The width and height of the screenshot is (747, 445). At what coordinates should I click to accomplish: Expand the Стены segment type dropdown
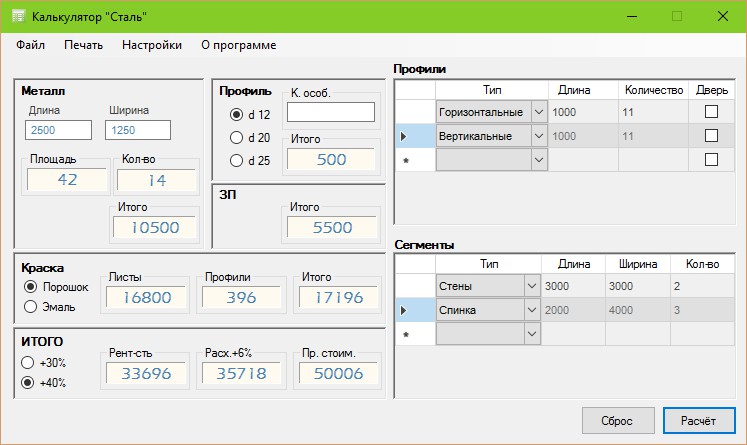tap(531, 287)
